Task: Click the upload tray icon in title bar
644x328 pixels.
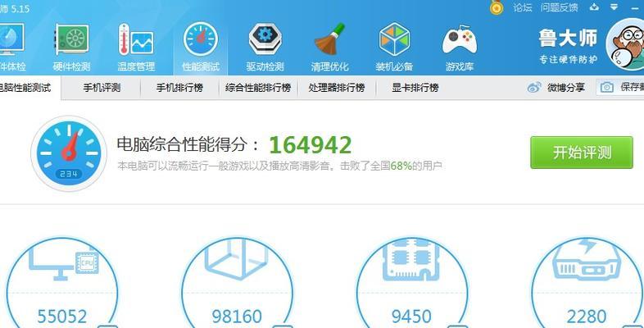Action: tap(594, 7)
